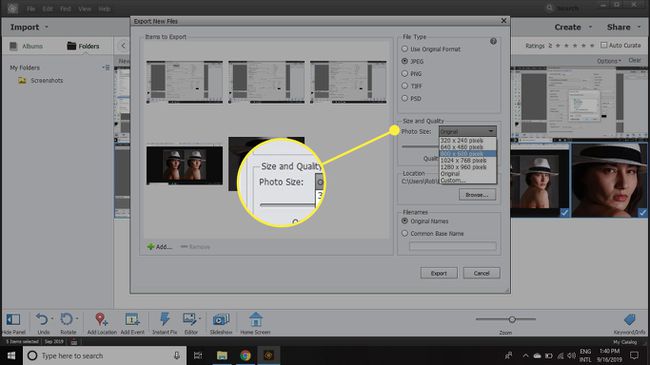Open Task View on the taskbar
650x365 pixels.
tap(198, 355)
